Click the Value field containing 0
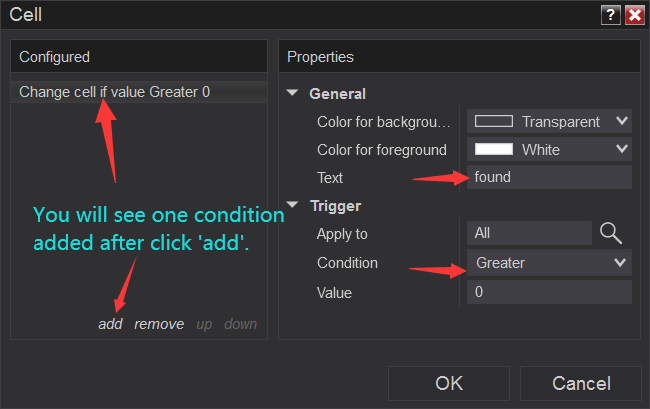The width and height of the screenshot is (650, 409). [549, 292]
